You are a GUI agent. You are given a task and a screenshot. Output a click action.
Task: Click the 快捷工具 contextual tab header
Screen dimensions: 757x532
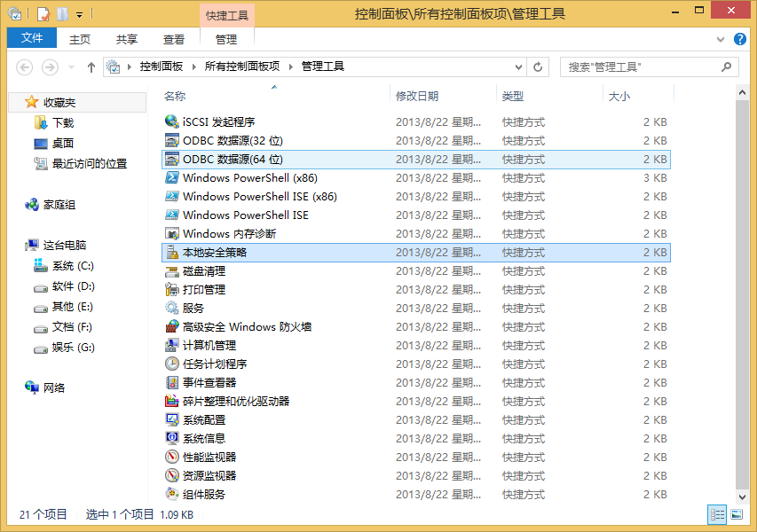[227, 15]
